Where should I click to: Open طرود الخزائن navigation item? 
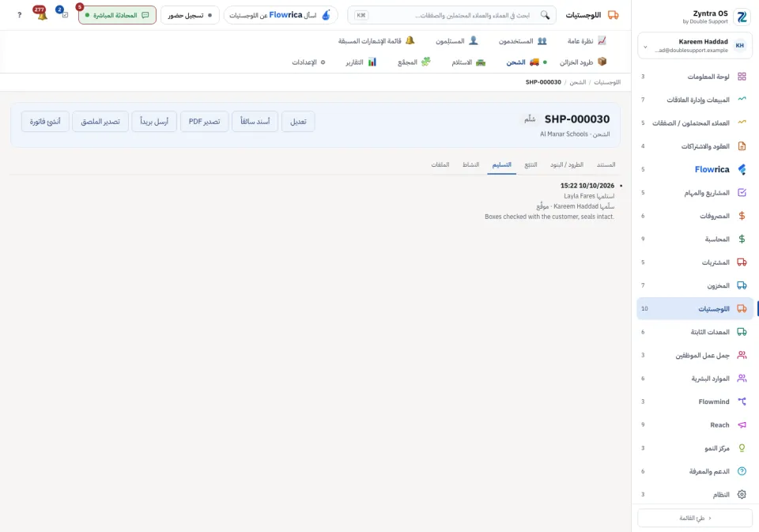click(x=583, y=62)
